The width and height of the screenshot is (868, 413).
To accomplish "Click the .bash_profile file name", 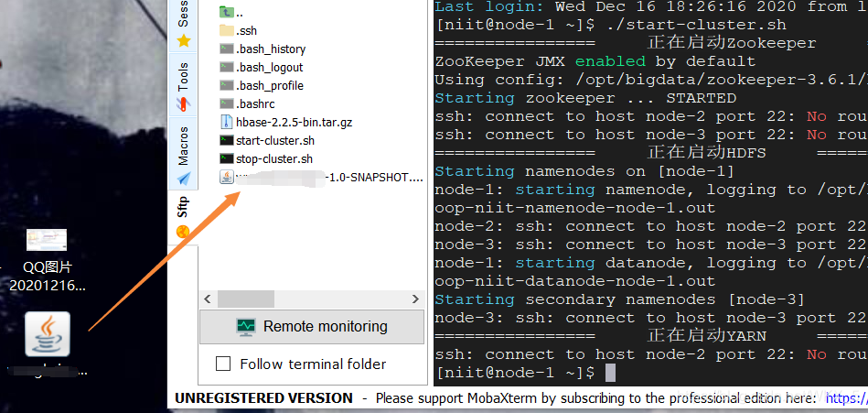I will (270, 85).
